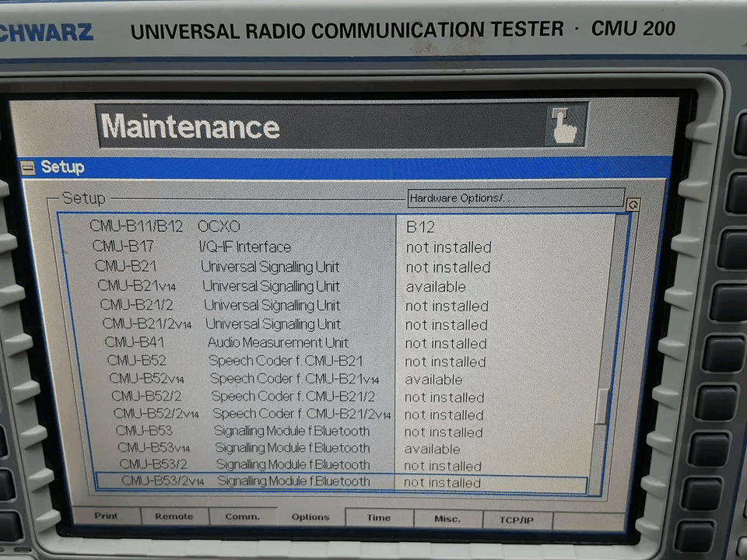Open the TCP/IP tab
This screenshot has width=747, height=560.
pyautogui.click(x=517, y=520)
